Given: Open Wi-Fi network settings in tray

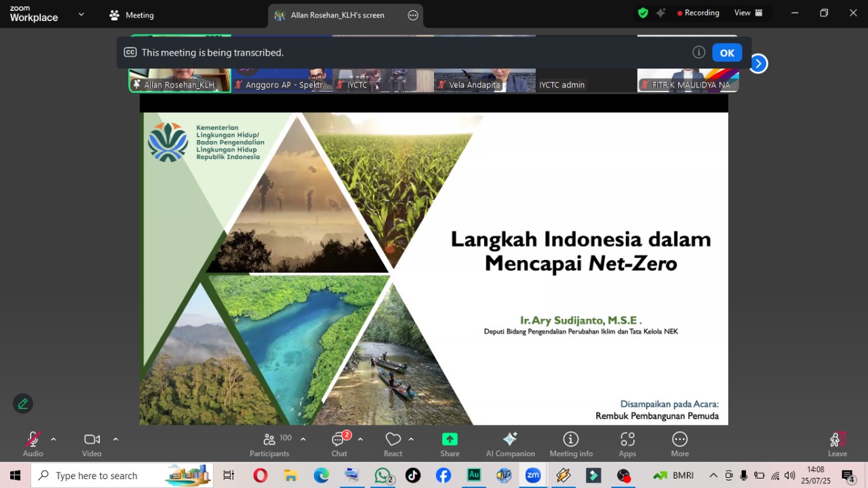Looking at the screenshot, I should pyautogui.click(x=775, y=476).
